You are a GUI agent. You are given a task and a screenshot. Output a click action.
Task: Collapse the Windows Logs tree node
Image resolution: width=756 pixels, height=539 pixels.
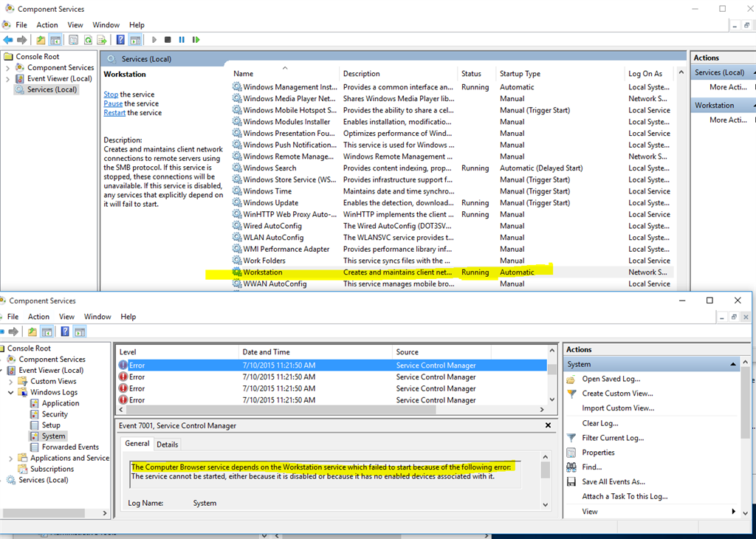tap(10, 393)
